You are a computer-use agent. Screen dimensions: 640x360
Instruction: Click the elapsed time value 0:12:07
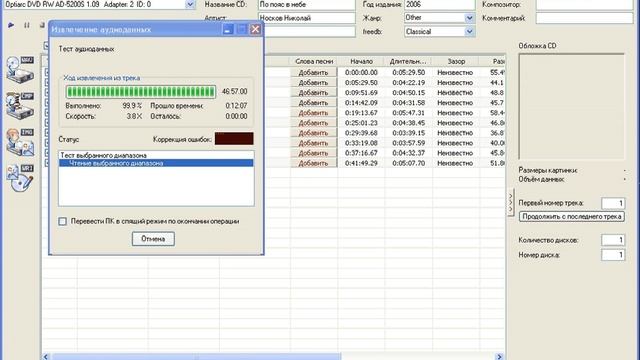point(236,106)
